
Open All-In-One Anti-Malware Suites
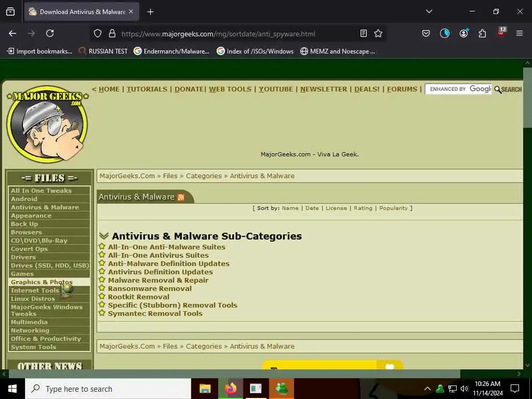point(167,247)
